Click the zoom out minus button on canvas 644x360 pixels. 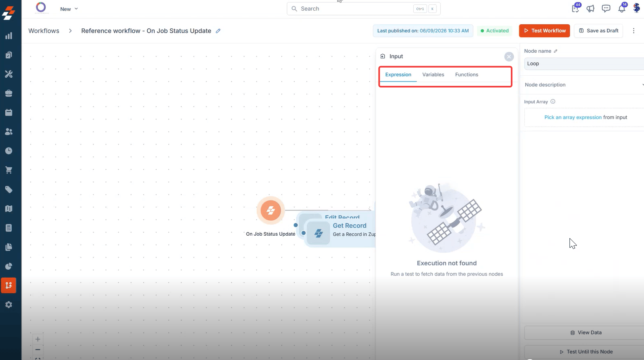click(x=38, y=349)
